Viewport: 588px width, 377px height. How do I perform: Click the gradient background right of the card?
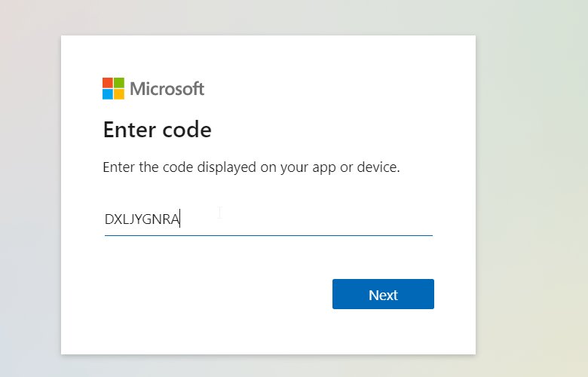(x=531, y=188)
